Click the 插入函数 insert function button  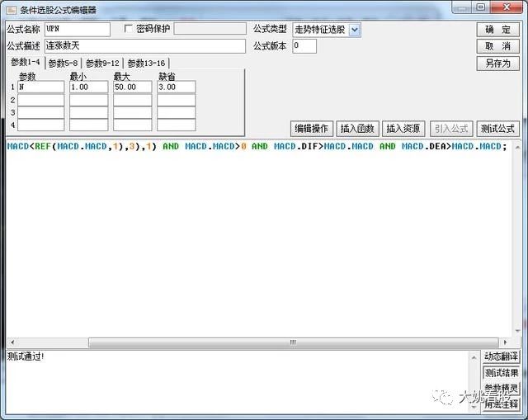pyautogui.click(x=357, y=129)
